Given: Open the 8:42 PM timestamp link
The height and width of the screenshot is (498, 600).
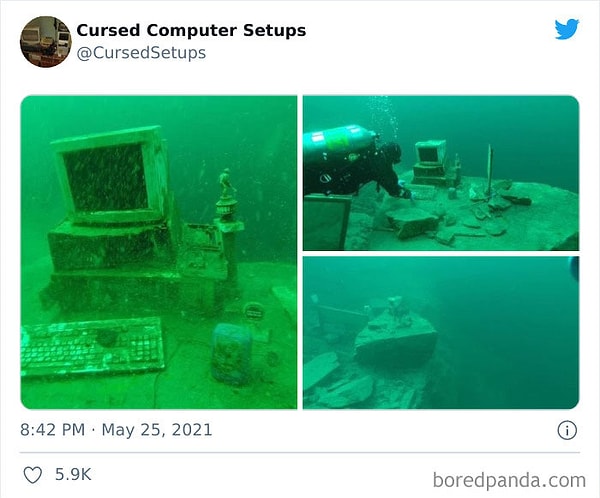Looking at the screenshot, I should pos(52,429).
